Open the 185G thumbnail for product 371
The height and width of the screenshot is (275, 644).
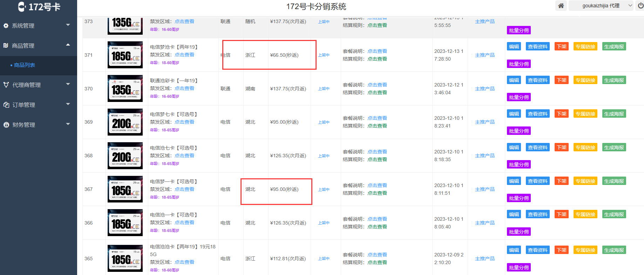pos(125,55)
